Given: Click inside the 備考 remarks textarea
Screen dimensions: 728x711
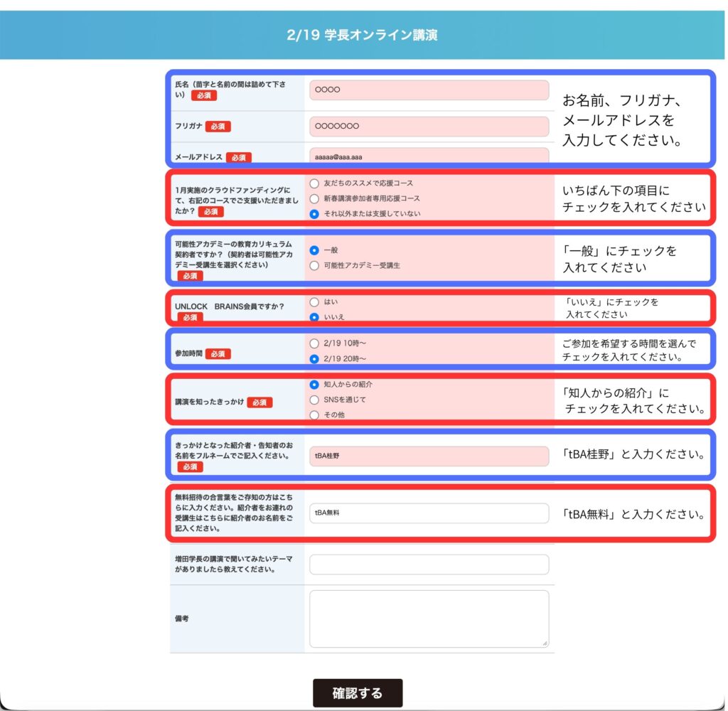Looking at the screenshot, I should click(x=429, y=619).
